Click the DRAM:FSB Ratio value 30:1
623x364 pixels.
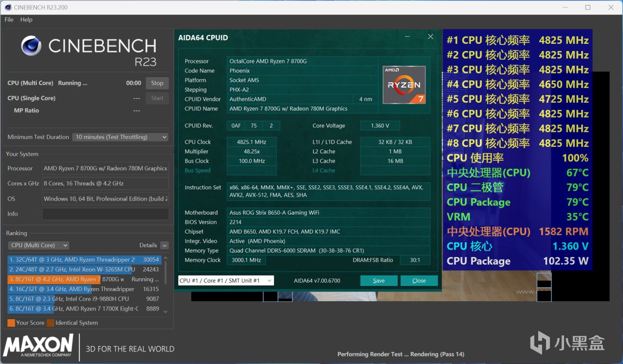(415, 260)
